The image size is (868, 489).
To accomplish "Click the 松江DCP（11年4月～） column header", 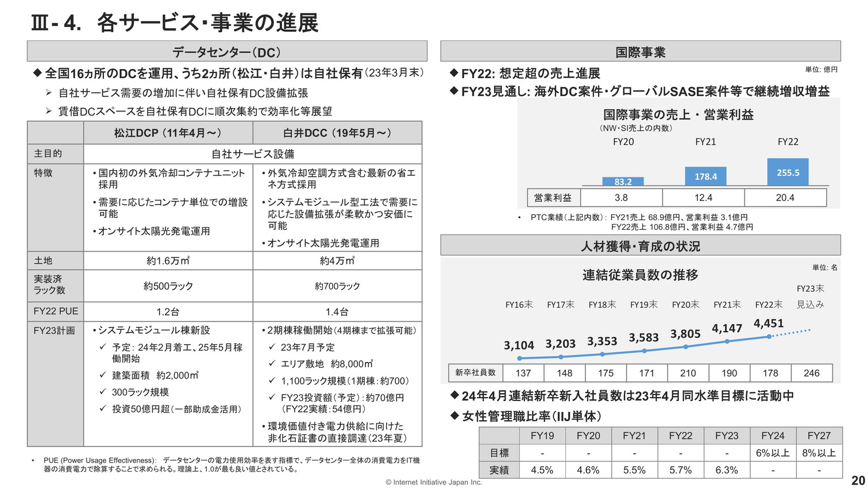I will click(168, 133).
